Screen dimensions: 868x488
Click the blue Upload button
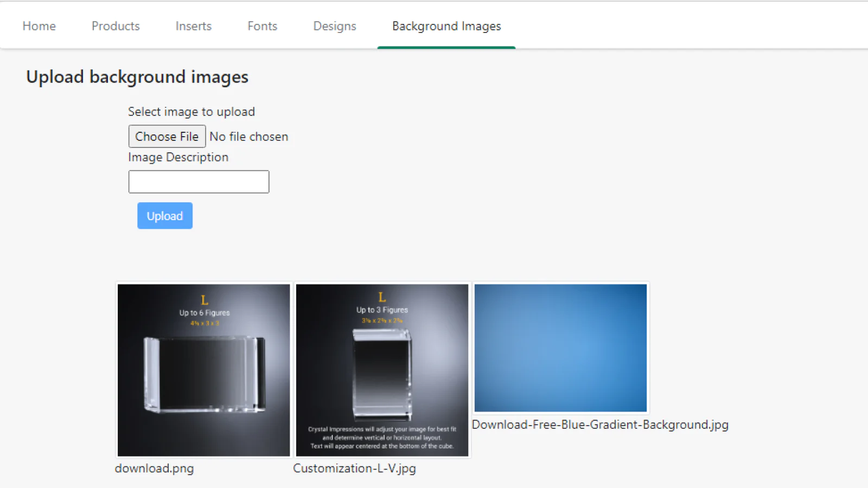pyautogui.click(x=164, y=216)
